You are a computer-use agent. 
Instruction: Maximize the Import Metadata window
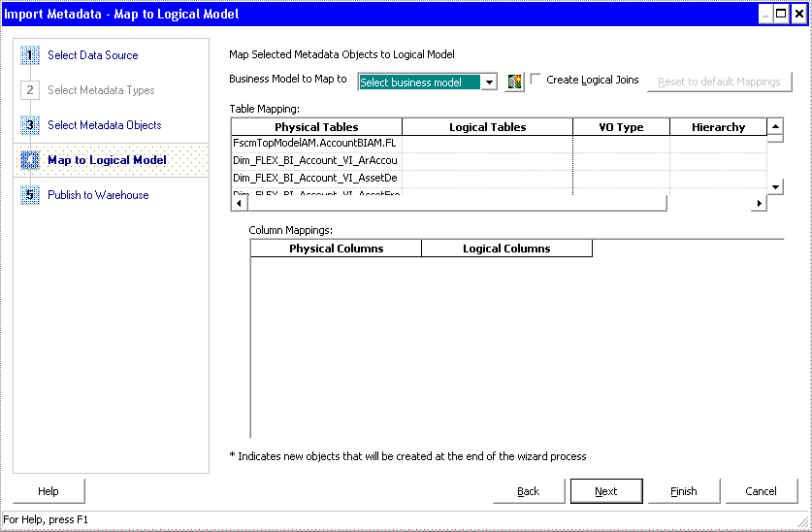coord(782,14)
